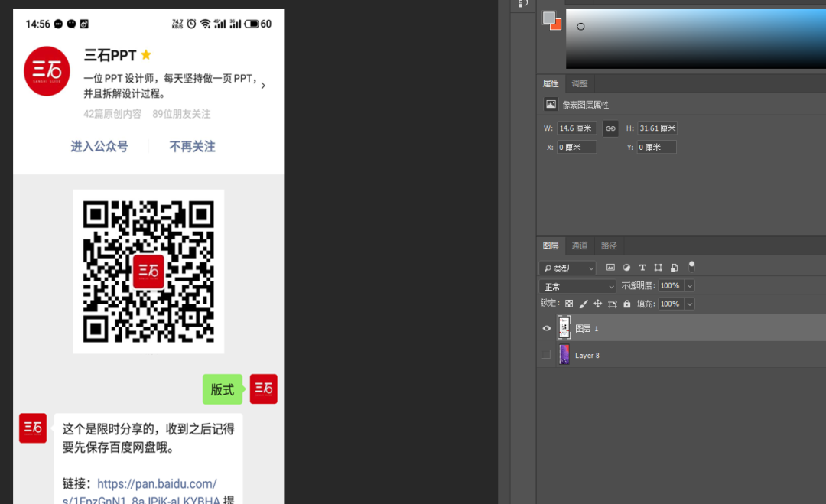826x504 pixels.
Task: Filter layers by smart objects icon
Action: tap(674, 268)
